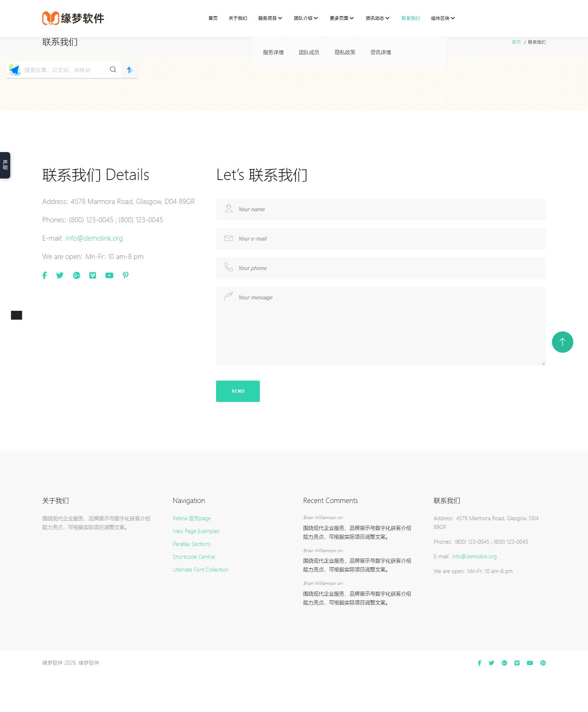Image resolution: width=588 pixels, height=712 pixels.
Task: Open 关于我们 in top navigation
Action: coord(238,18)
